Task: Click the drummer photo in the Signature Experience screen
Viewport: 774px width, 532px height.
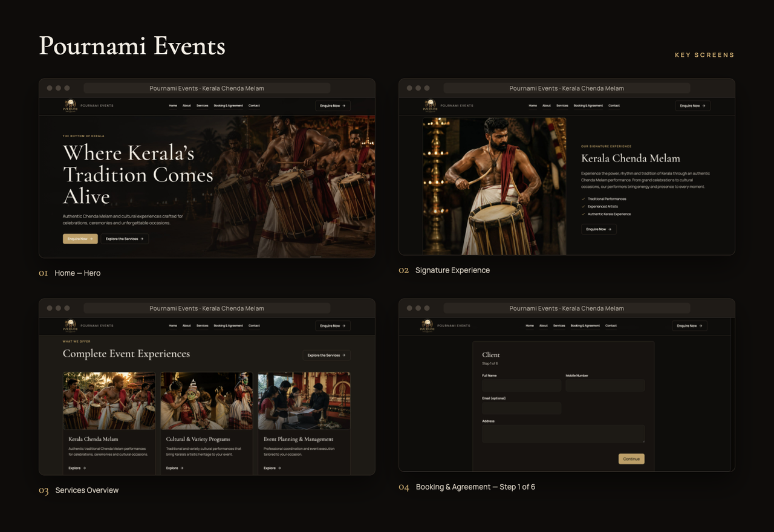Action: 495,186
